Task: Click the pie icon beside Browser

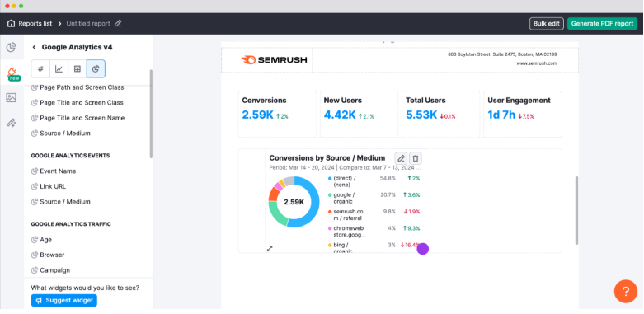Action: pos(35,255)
